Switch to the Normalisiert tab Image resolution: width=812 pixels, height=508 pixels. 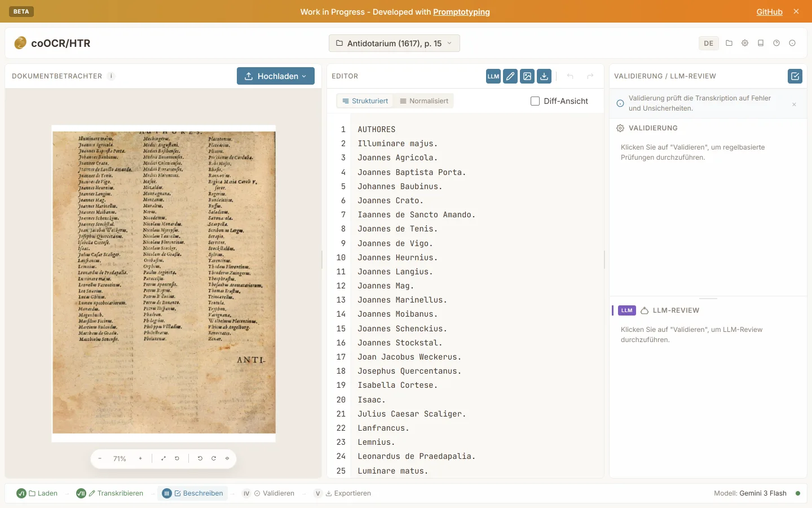pyautogui.click(x=424, y=101)
